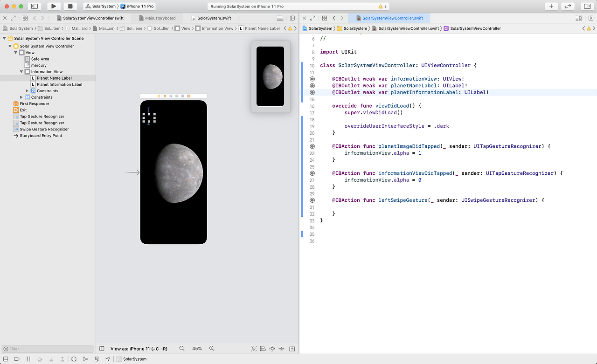Click the Step Over debug icon

tap(40, 359)
